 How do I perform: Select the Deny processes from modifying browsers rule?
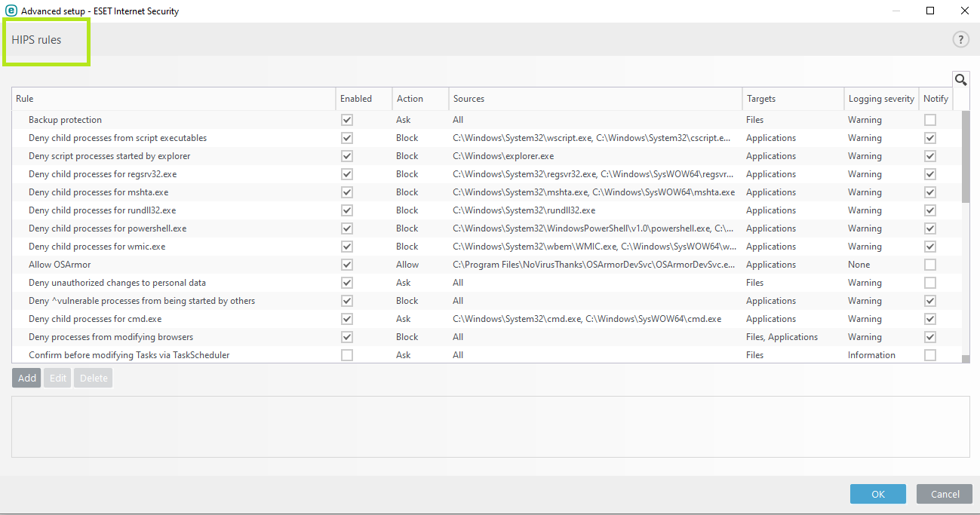click(x=111, y=337)
